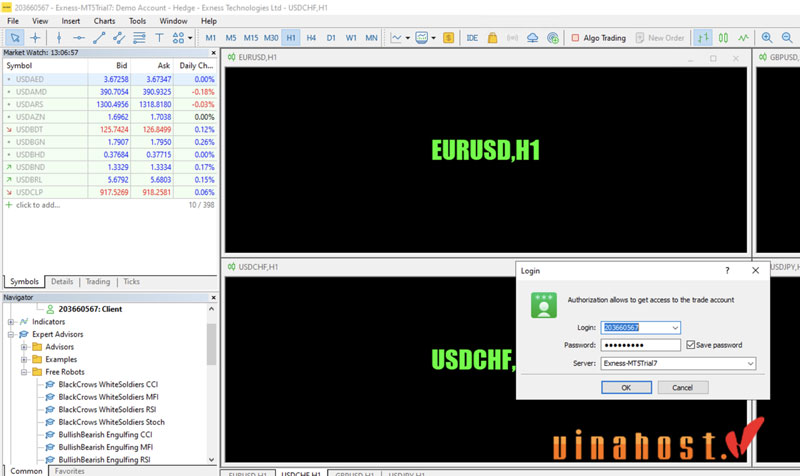Collapse the Free Robots folder

click(x=25, y=371)
